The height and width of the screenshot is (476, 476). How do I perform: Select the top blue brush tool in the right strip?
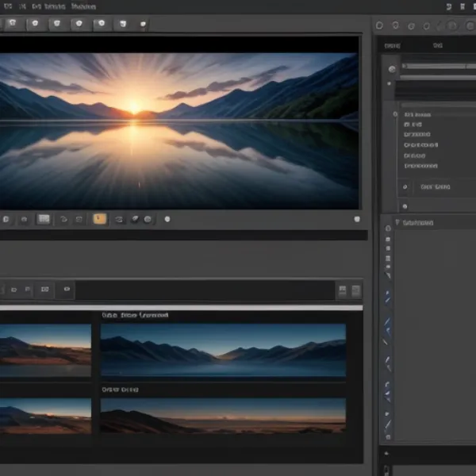coord(387,297)
